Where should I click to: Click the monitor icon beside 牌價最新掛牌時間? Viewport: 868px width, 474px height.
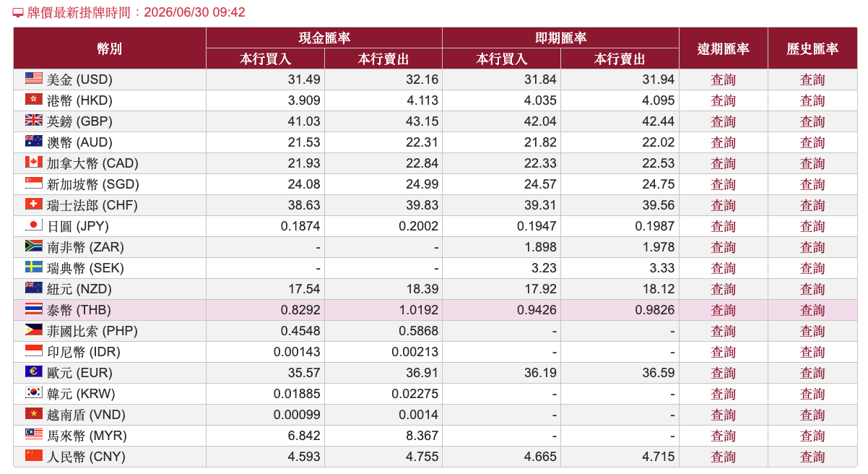click(18, 13)
